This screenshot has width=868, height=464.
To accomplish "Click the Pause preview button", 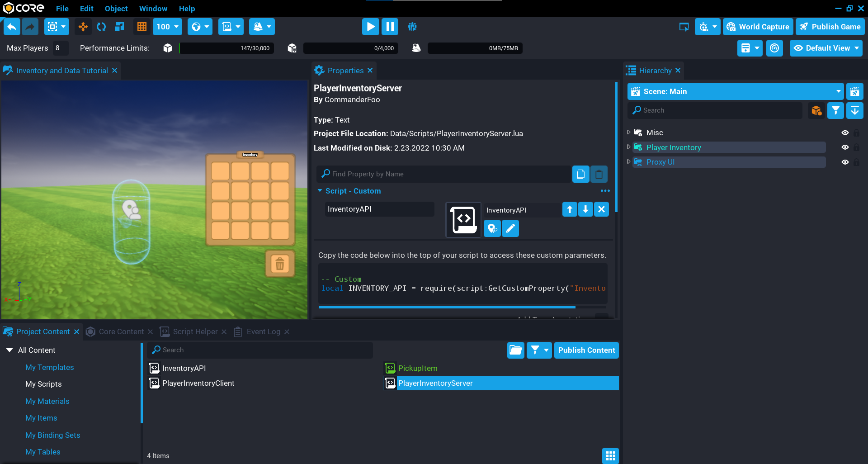I will click(390, 27).
